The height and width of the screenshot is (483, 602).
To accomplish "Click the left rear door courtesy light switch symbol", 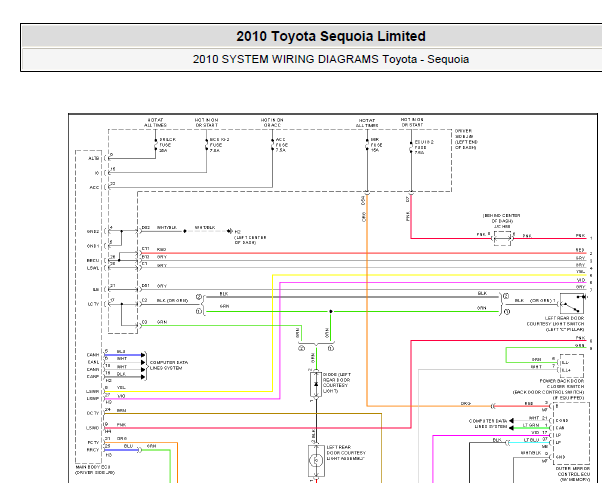I will click(x=572, y=303).
